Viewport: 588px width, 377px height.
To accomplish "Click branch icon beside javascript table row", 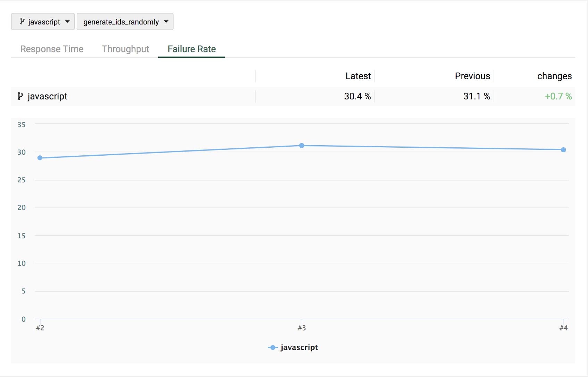I will [x=20, y=96].
